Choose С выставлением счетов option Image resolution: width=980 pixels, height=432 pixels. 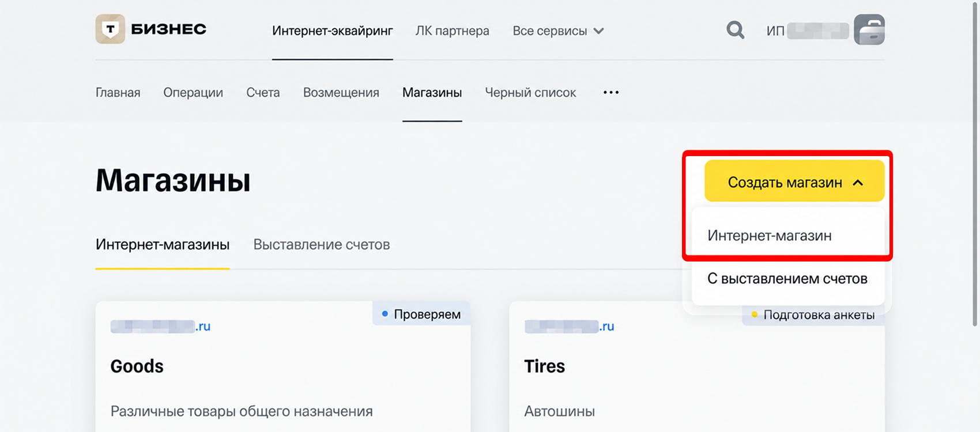click(x=788, y=279)
